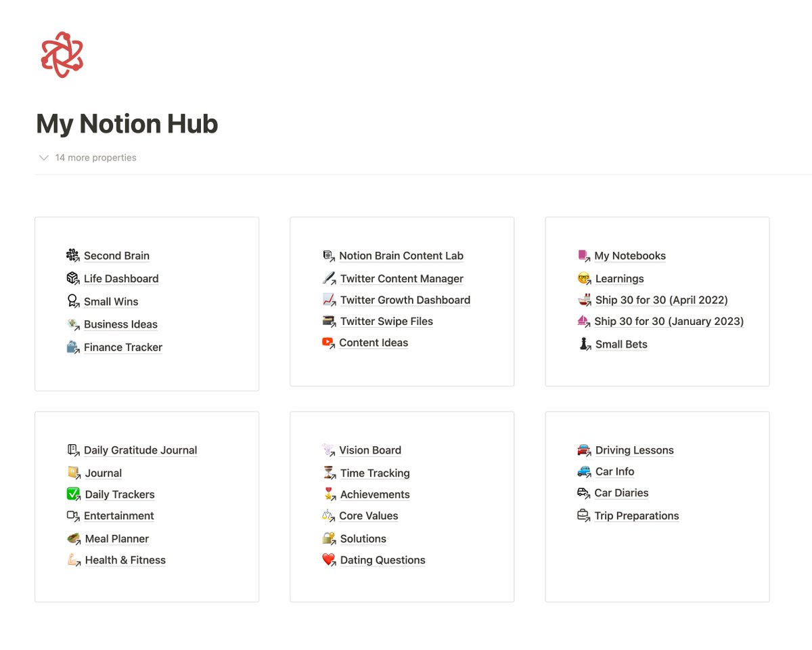
Task: Click the My Notebooks pink book icon
Action: pos(585,255)
